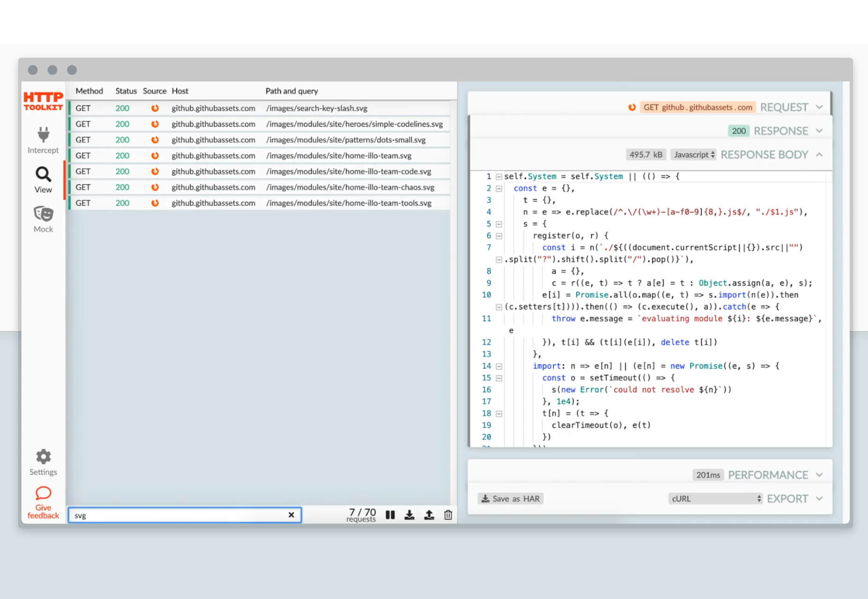The image size is (868, 599).
Task: Collapse code fold at line 14
Action: [x=499, y=366]
